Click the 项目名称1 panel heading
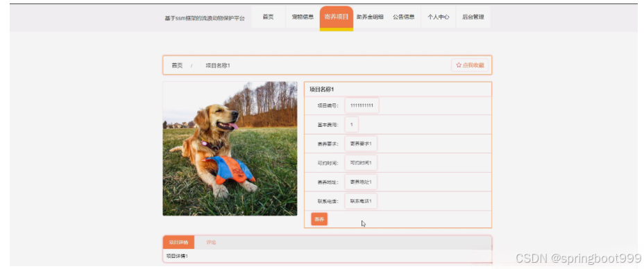Viewport: 644px width, 269px height. 321,89
